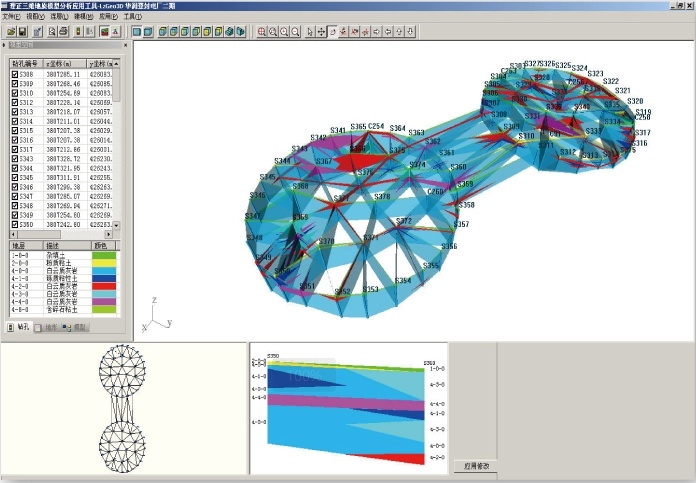Viewport: 696px width, 483px height.
Task: Click the Save toolbar icon
Action: [x=22, y=31]
